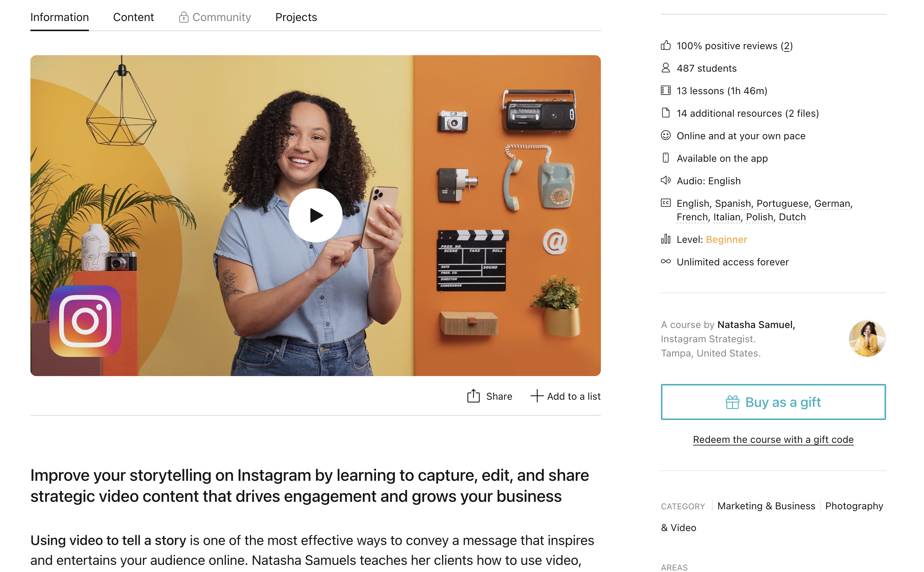Click the Share upload icon
This screenshot has height=572, width=924.
(x=473, y=396)
